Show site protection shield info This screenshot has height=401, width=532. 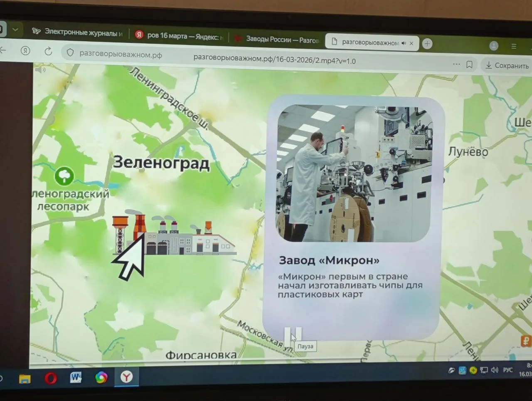[x=70, y=53]
